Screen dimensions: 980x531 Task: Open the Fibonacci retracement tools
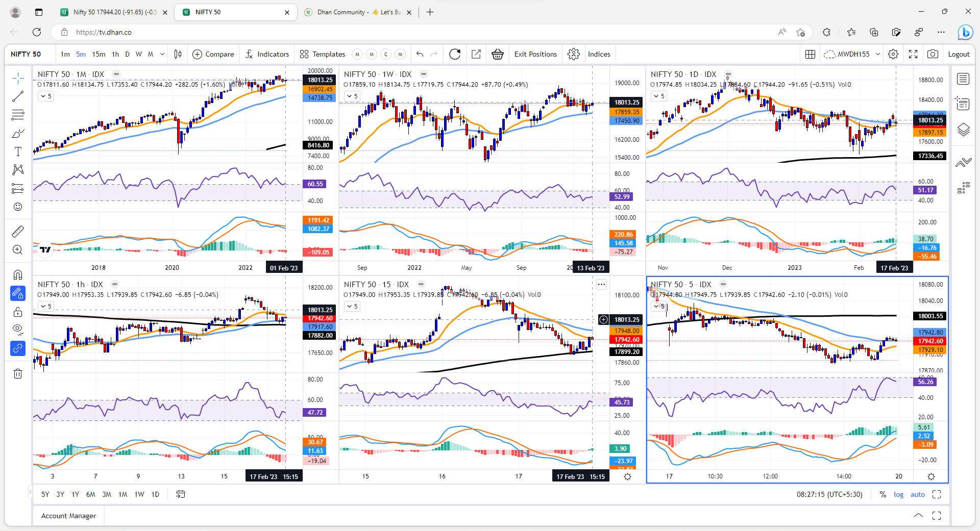[x=18, y=115]
